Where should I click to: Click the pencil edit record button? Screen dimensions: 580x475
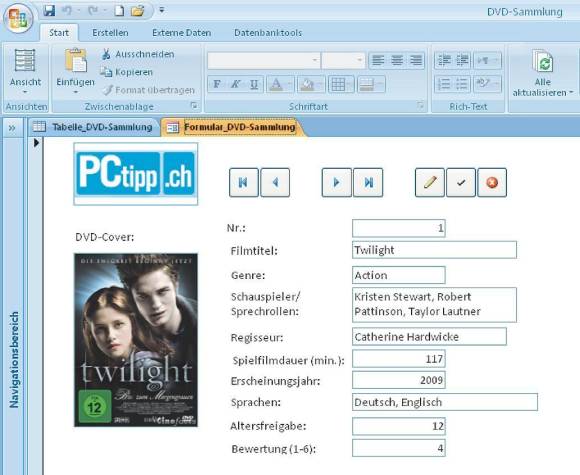(430, 182)
